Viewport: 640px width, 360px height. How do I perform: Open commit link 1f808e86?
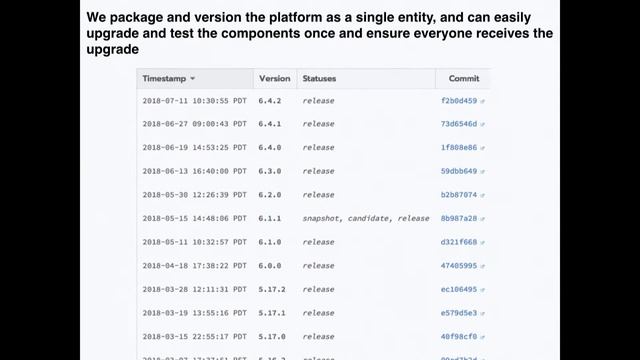[x=459, y=147]
